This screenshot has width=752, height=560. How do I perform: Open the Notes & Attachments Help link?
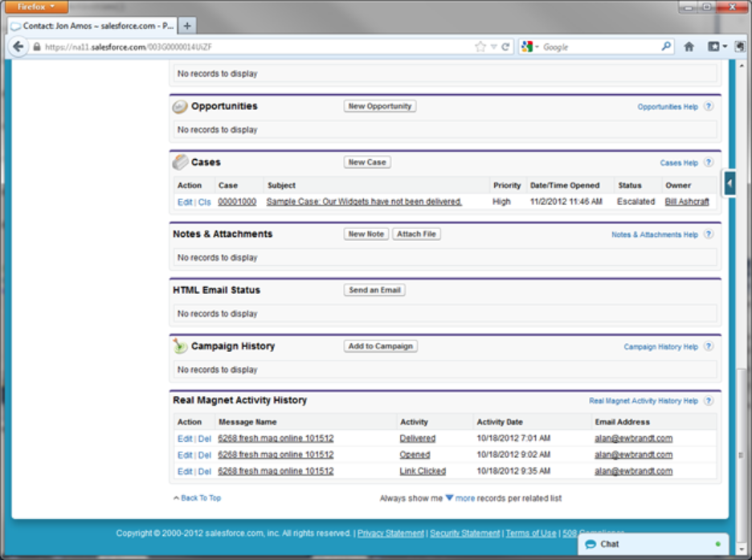[x=655, y=235]
